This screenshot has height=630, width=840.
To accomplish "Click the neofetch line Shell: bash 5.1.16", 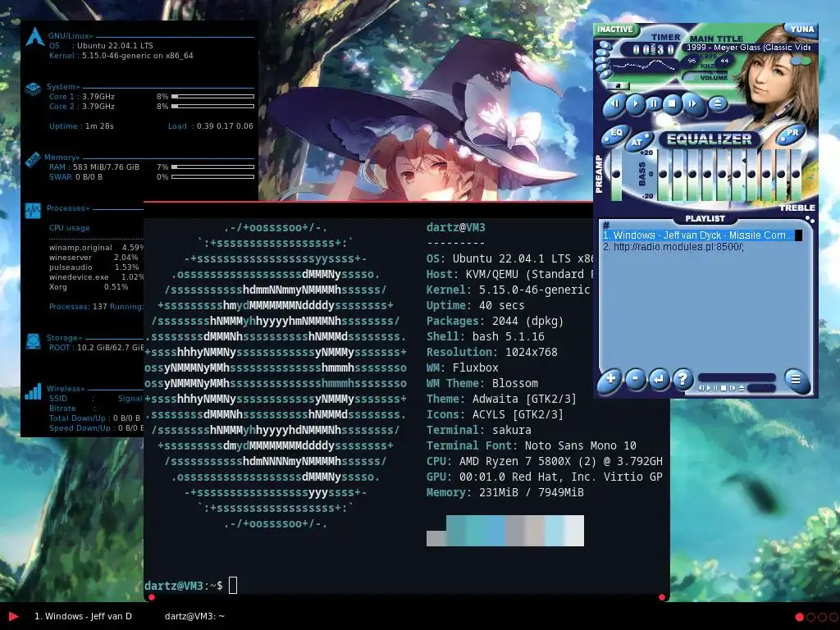I will pyautogui.click(x=486, y=336).
